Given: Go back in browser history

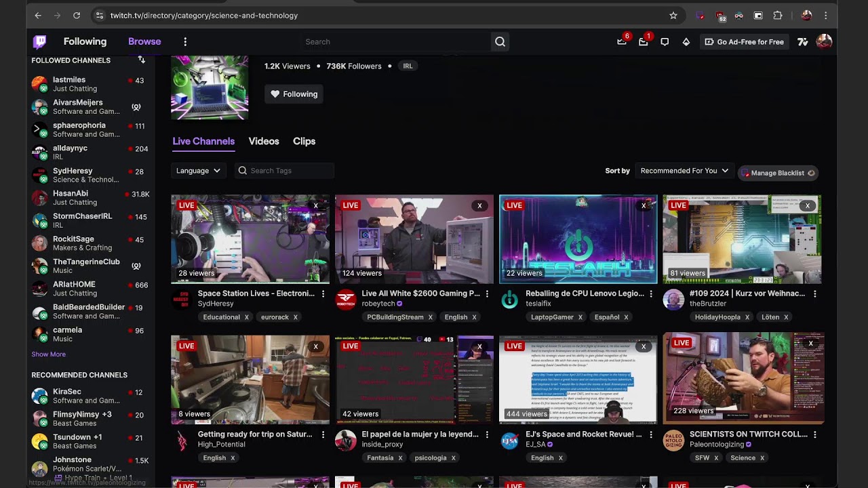Looking at the screenshot, I should 38,16.
